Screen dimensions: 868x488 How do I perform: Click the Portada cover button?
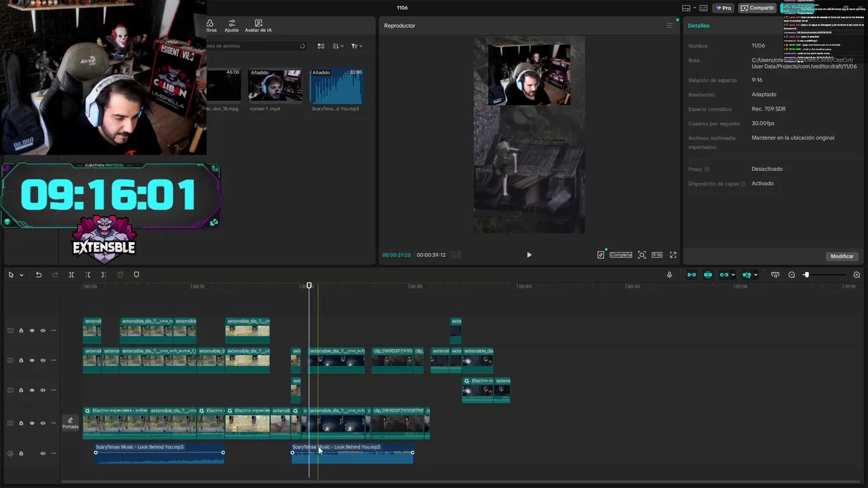coord(71,423)
